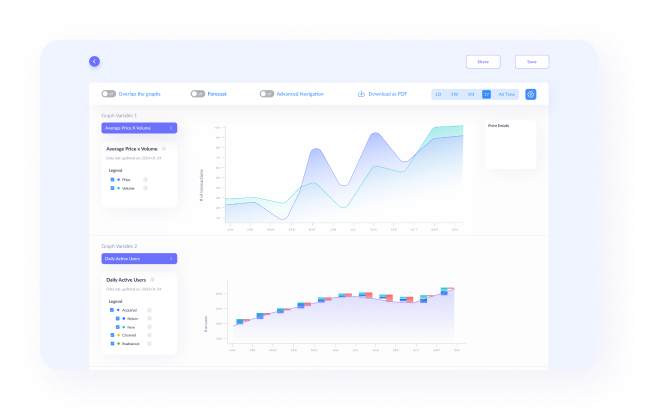648x420 pixels.
Task: Select the 1D time range tab
Action: pos(438,94)
